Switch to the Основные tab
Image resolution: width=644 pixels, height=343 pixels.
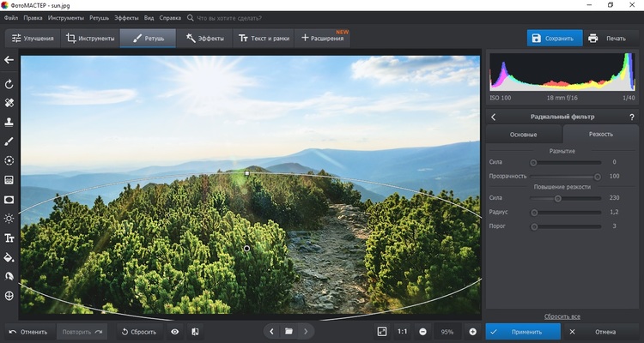[524, 135]
